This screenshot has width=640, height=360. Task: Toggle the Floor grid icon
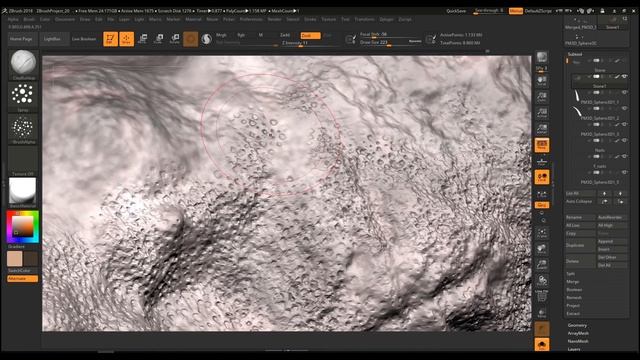pos(542,162)
